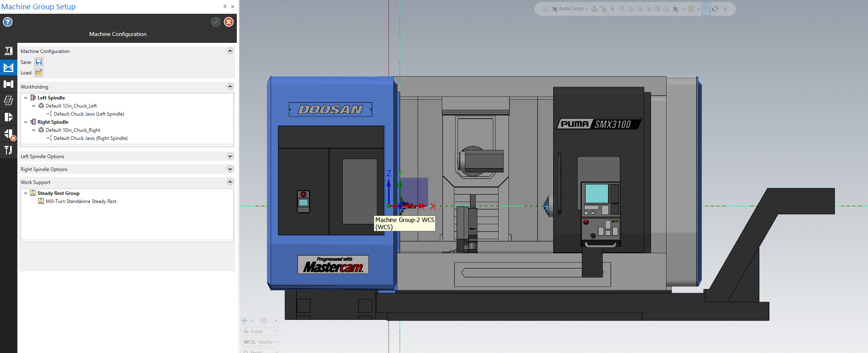The image size is (868, 353).
Task: Select the sidebar icon with red error badge
Action: (x=8, y=134)
